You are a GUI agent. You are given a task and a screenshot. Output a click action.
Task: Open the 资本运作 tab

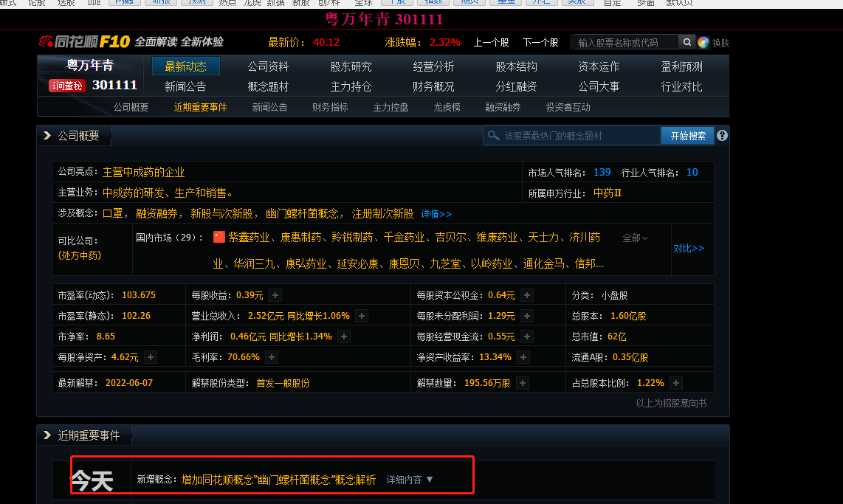pyautogui.click(x=599, y=66)
